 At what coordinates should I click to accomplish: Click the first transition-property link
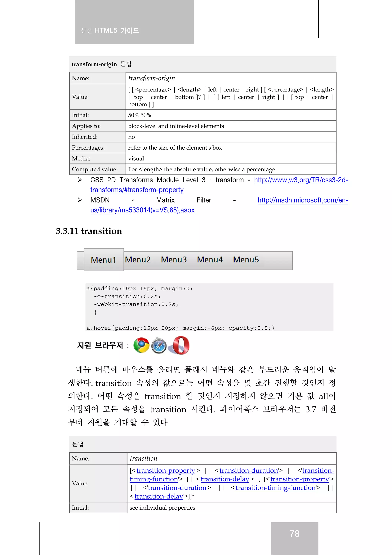point(166,471)
